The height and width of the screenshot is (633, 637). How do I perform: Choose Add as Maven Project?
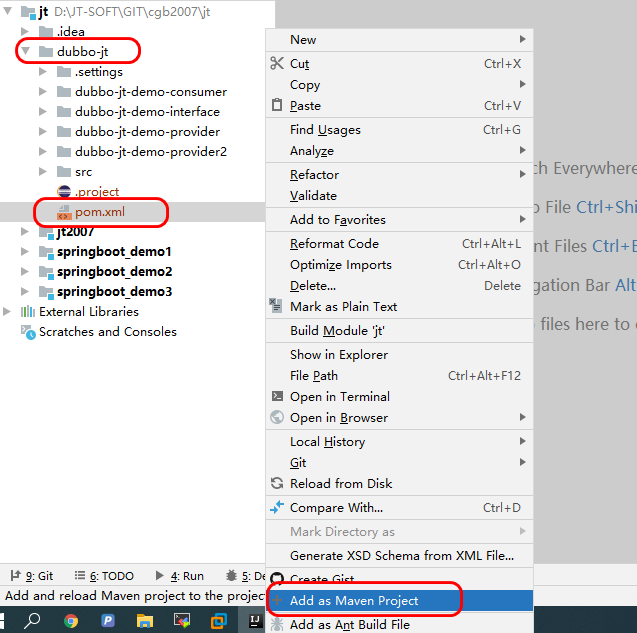399,600
